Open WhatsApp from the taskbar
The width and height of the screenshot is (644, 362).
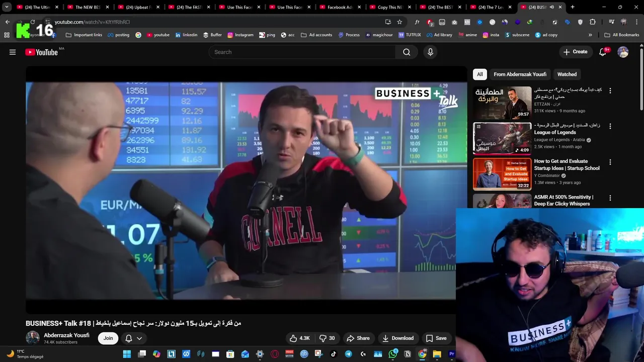point(393,354)
